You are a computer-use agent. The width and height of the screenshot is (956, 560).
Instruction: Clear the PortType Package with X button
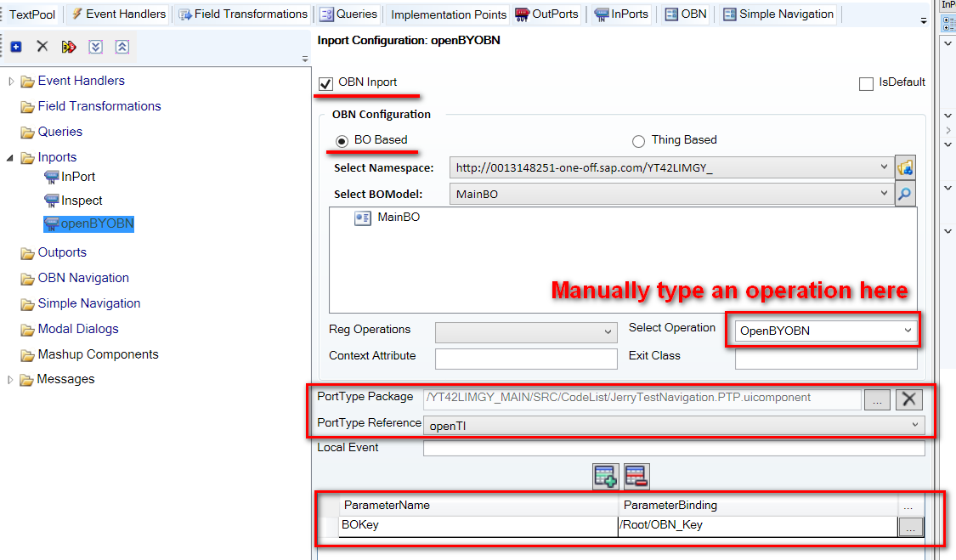[908, 399]
